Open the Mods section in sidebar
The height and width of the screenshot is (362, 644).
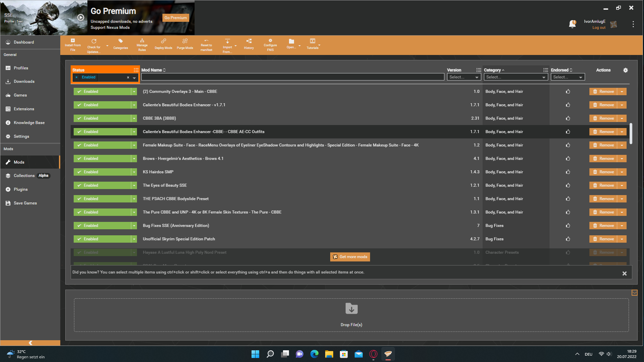19,162
